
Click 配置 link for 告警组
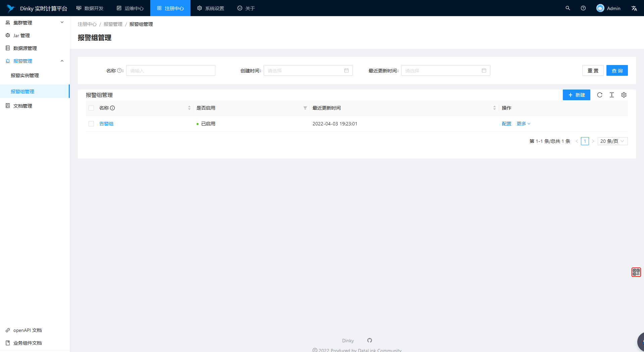506,124
